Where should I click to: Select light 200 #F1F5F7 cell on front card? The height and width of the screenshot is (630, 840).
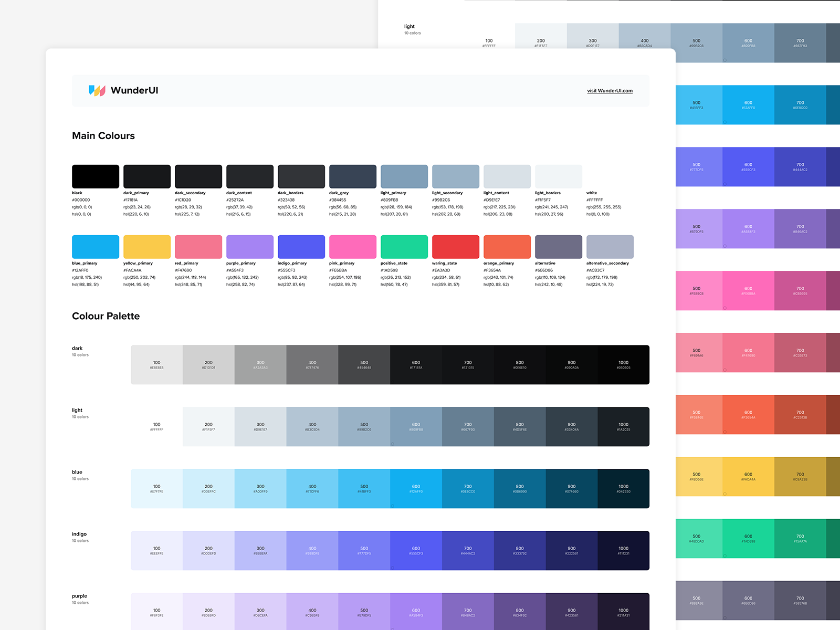click(208, 427)
